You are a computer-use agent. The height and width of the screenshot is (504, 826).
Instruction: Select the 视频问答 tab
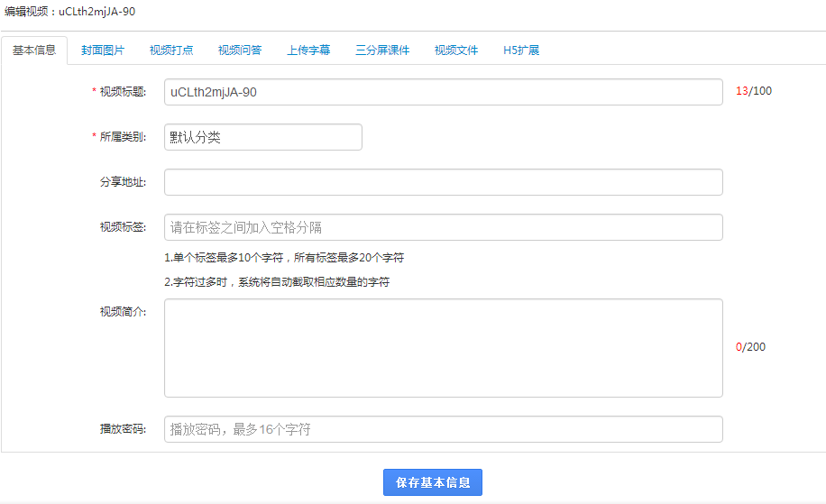(240, 50)
